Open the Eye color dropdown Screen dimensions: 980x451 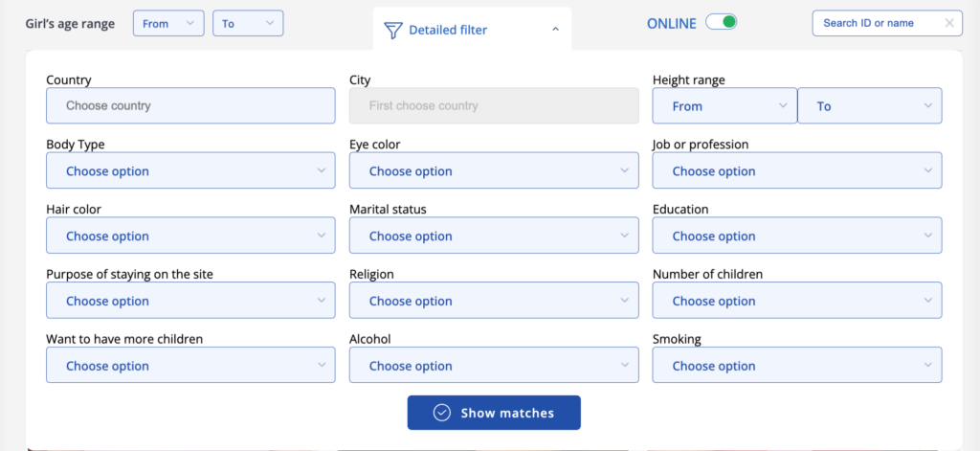(x=494, y=171)
